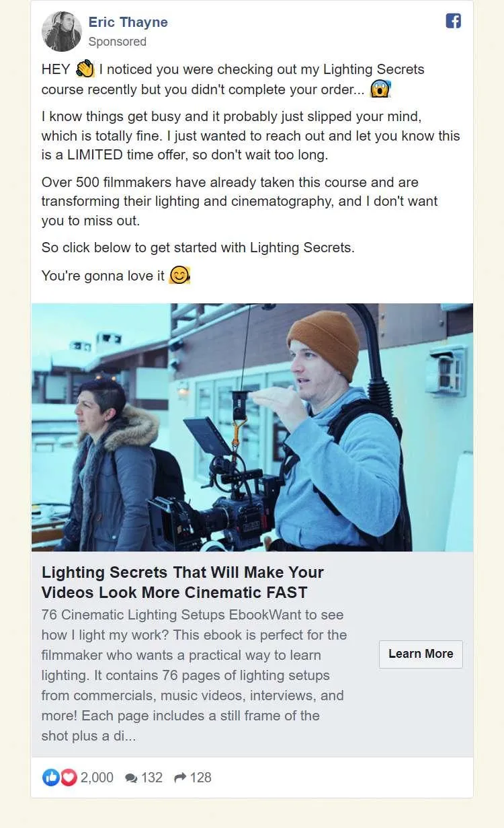The width and height of the screenshot is (504, 828).
Task: Open the filmmaker with camera ad image
Action: tap(252, 427)
